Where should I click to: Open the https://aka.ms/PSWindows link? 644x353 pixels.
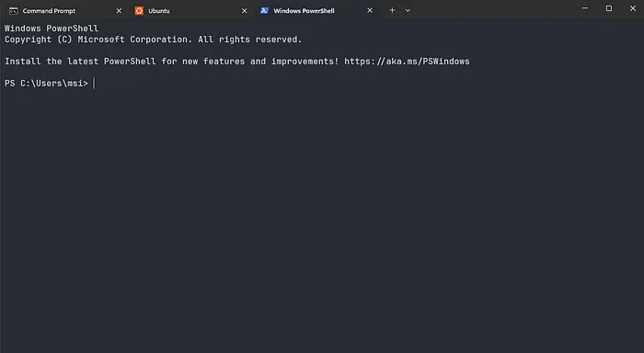coord(407,62)
